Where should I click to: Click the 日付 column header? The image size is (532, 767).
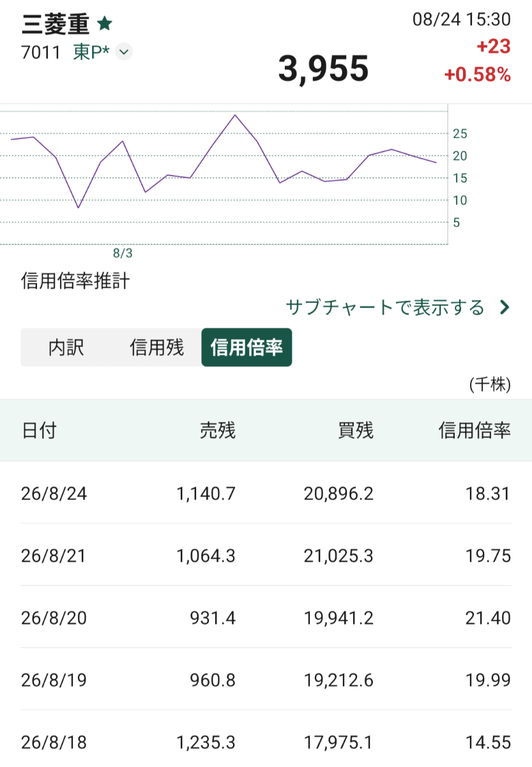tap(39, 431)
